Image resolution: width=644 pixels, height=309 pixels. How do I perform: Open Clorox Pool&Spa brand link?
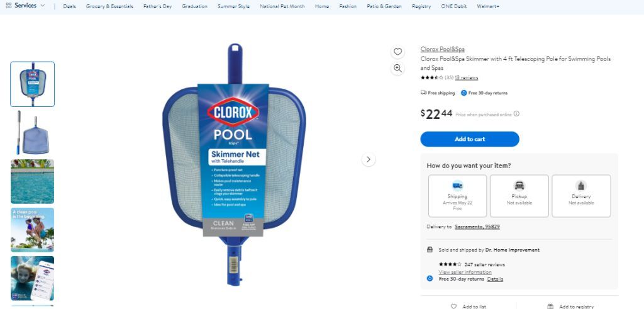pos(442,49)
